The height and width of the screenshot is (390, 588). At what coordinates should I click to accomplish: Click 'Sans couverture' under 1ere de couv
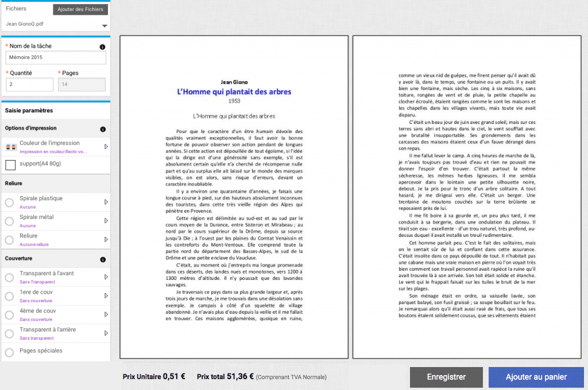click(36, 301)
